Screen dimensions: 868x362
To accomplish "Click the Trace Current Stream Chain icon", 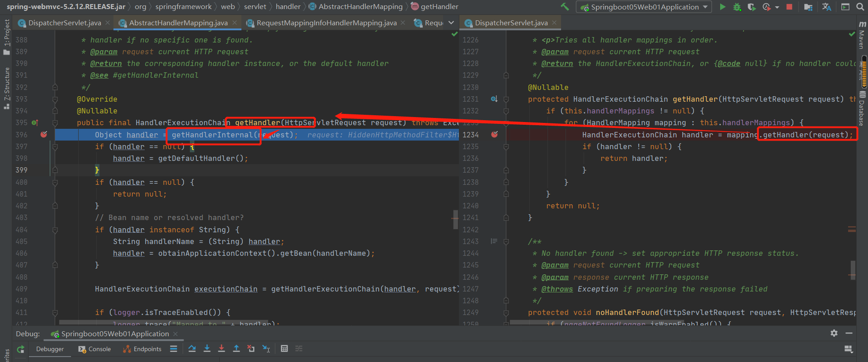I will coord(299,348).
